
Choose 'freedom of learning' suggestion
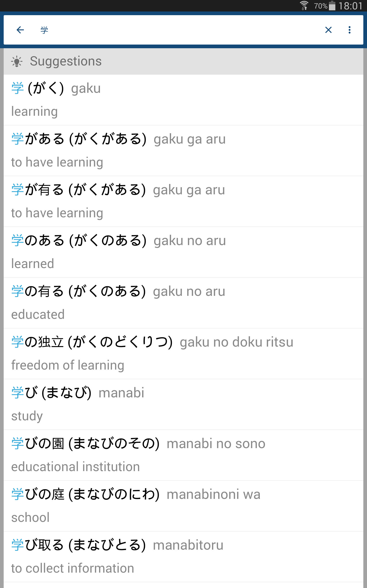pyautogui.click(x=183, y=354)
